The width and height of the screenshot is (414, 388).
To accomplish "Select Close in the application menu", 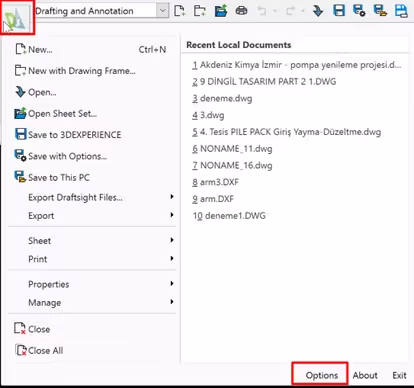I will coord(92,329).
